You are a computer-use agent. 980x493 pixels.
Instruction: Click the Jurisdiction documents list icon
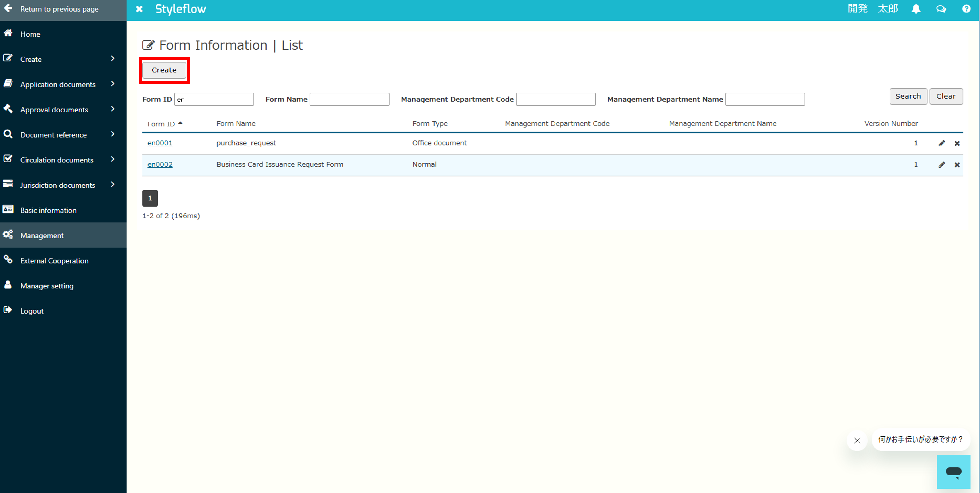click(8, 184)
